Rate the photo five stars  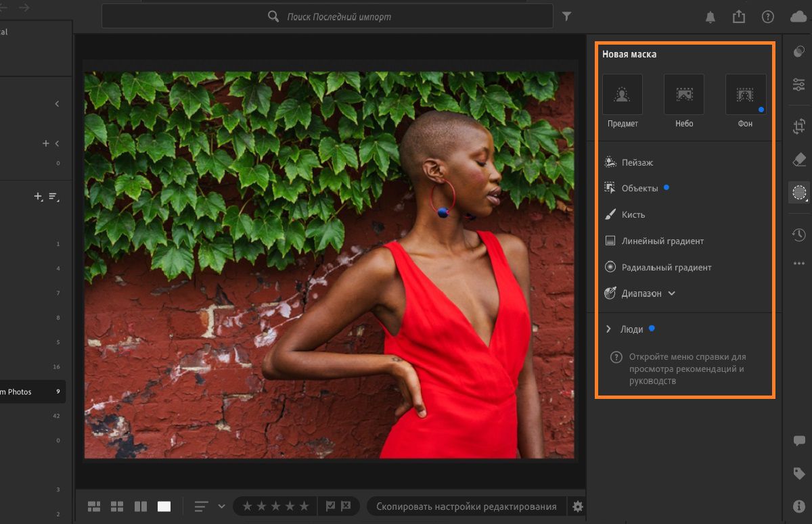point(302,505)
